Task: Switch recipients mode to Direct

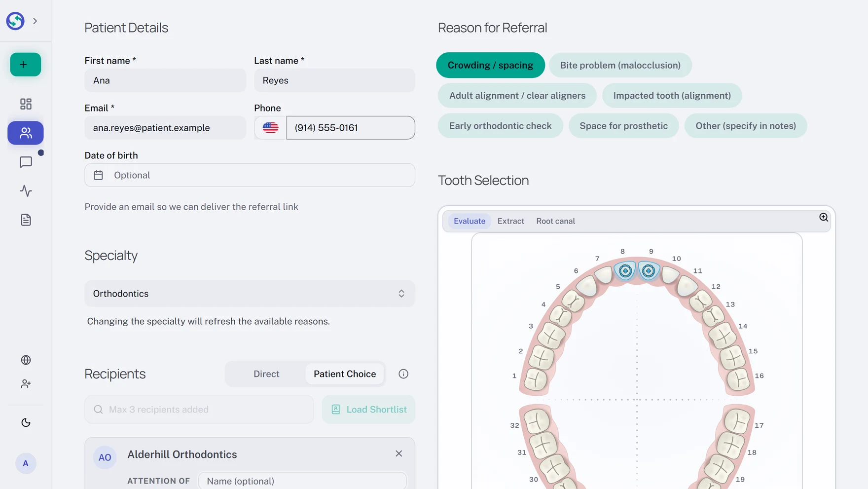Action: [266, 374]
